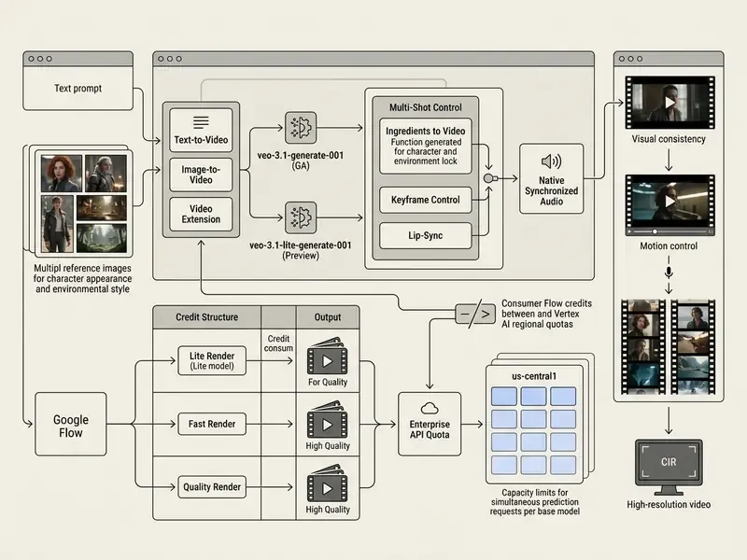Image resolution: width=747 pixels, height=560 pixels.
Task: Click the right filmstrip of landscape frames
Action: (693, 347)
